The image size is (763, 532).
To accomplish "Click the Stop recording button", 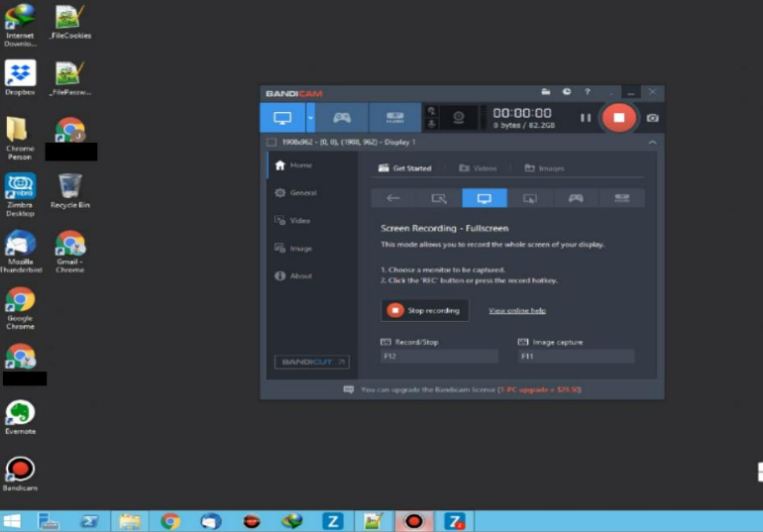I will [x=425, y=310].
